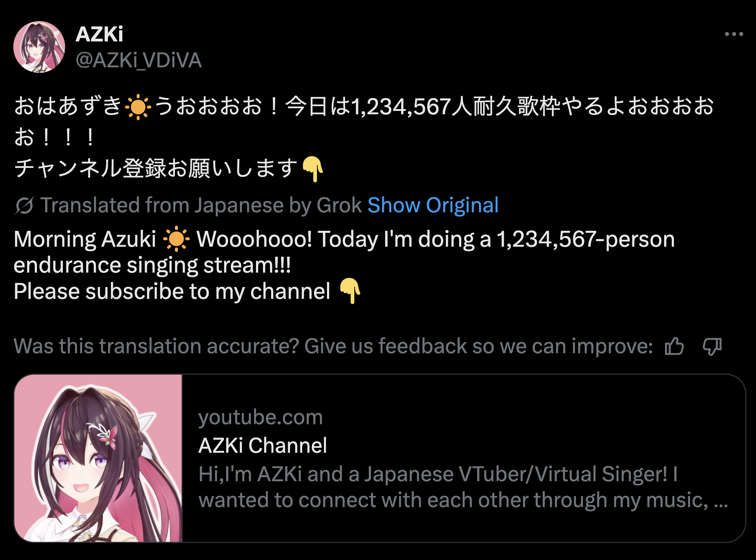Open the AZKi Channel card title

[x=263, y=445]
